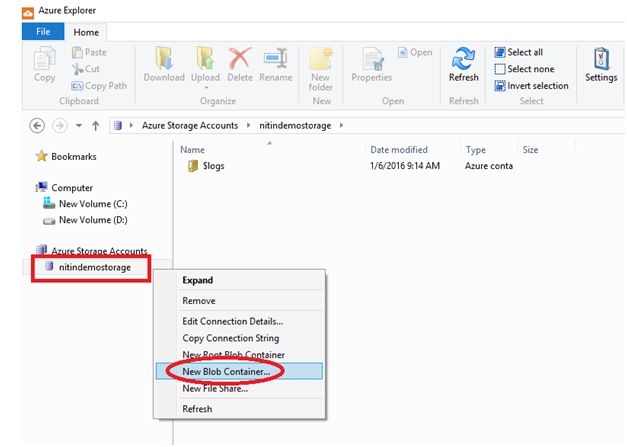The image size is (627, 447).
Task: Click the New folder icon
Action: (x=321, y=58)
